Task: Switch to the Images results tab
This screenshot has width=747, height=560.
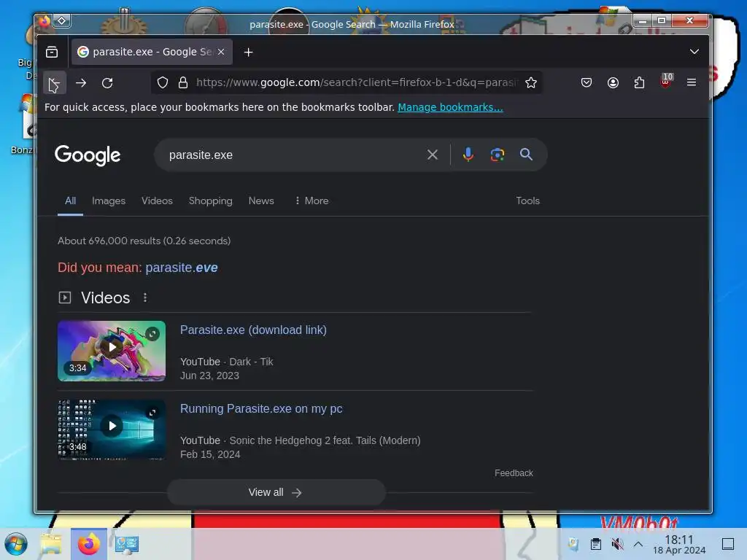Action: tap(109, 201)
